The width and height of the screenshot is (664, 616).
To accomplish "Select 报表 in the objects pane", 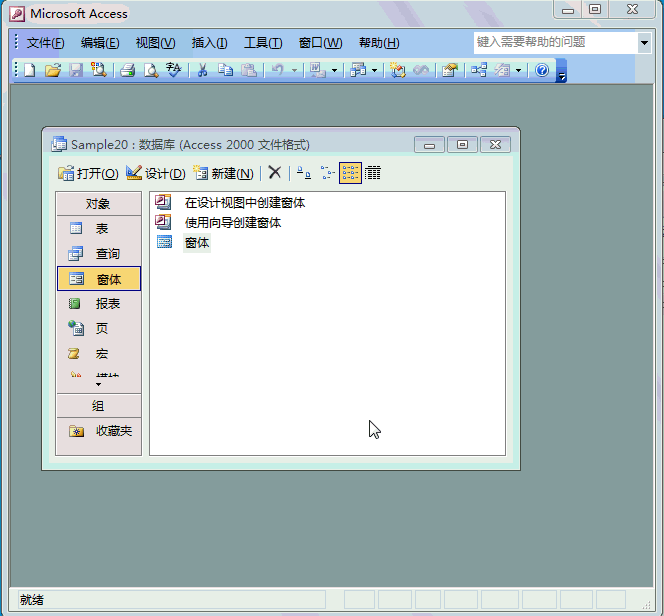I will (x=99, y=304).
